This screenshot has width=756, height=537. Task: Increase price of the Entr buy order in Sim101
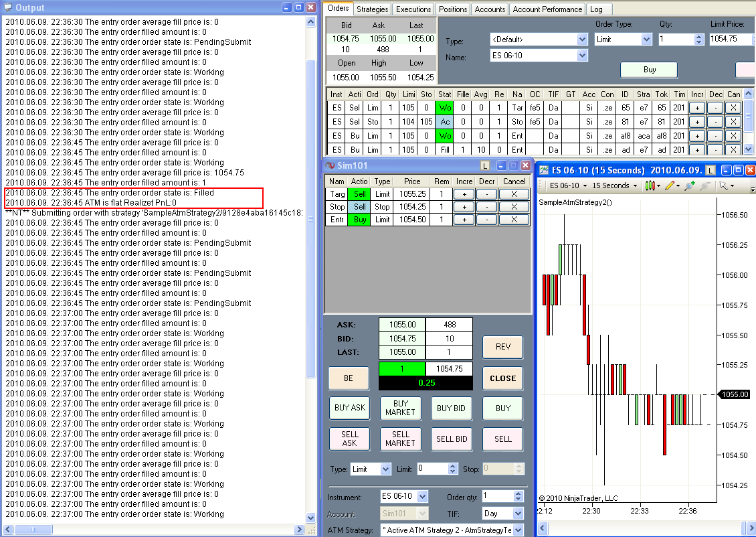464,220
